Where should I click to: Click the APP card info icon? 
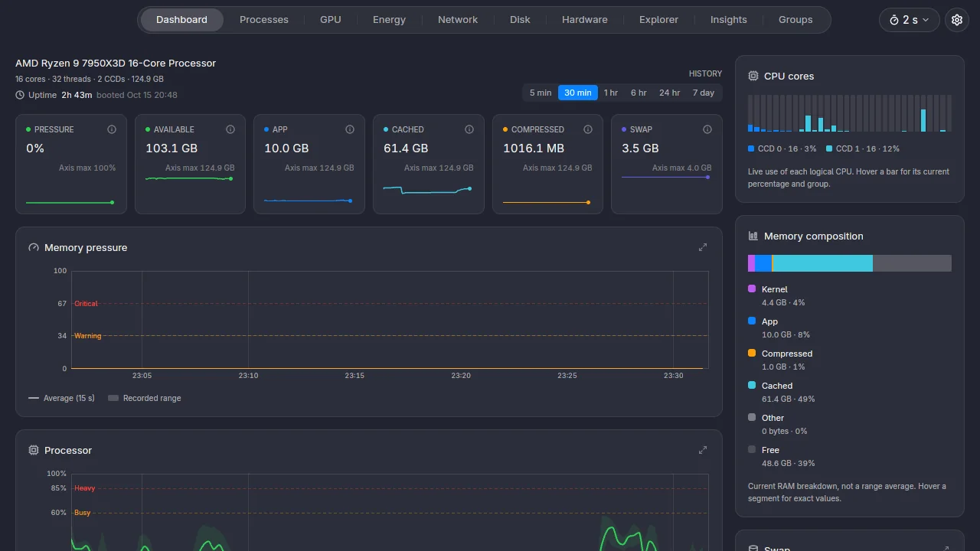350,129
